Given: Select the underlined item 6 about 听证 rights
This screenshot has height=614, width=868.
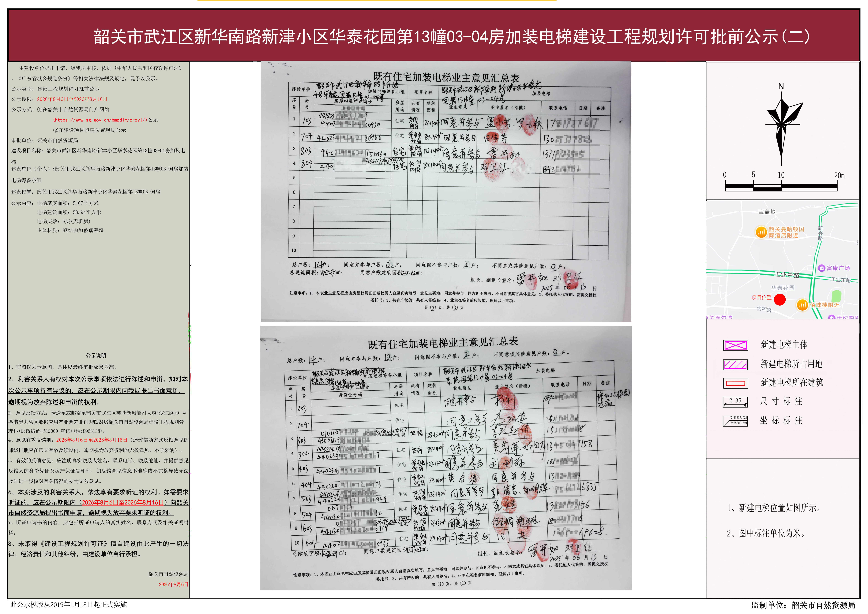Looking at the screenshot, I should pyautogui.click(x=98, y=502).
